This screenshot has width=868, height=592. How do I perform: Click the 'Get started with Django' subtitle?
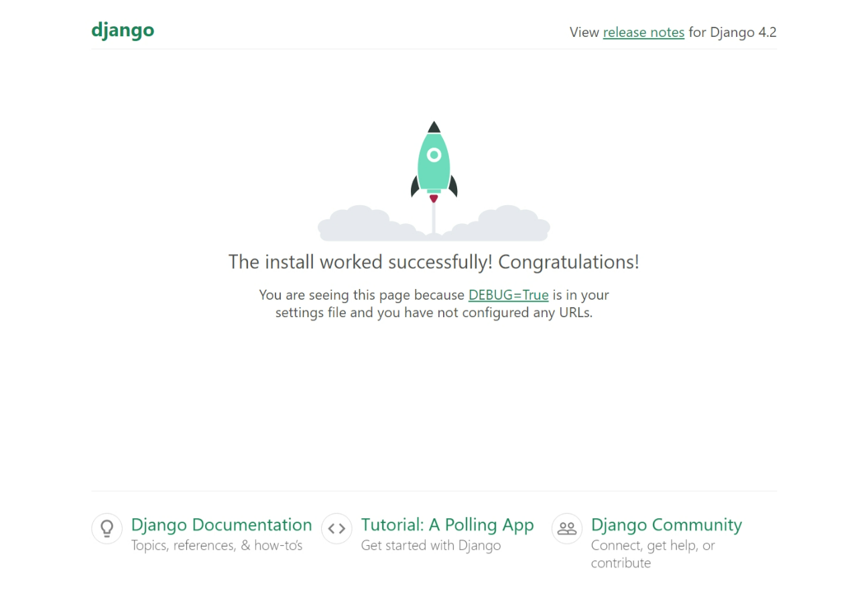click(x=430, y=545)
